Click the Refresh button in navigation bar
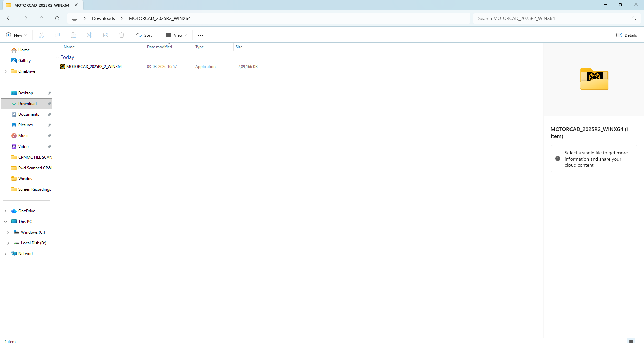 pyautogui.click(x=57, y=18)
